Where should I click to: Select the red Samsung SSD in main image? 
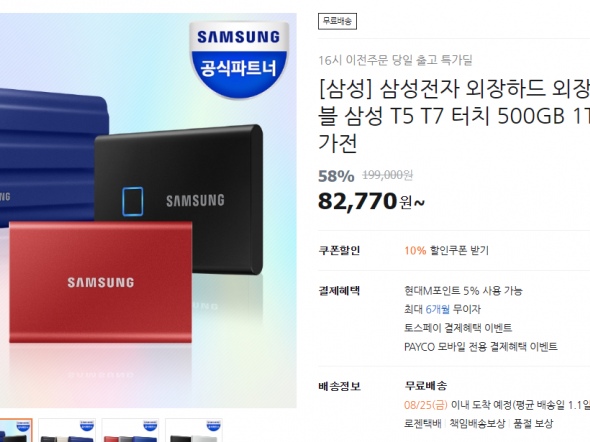[100, 282]
